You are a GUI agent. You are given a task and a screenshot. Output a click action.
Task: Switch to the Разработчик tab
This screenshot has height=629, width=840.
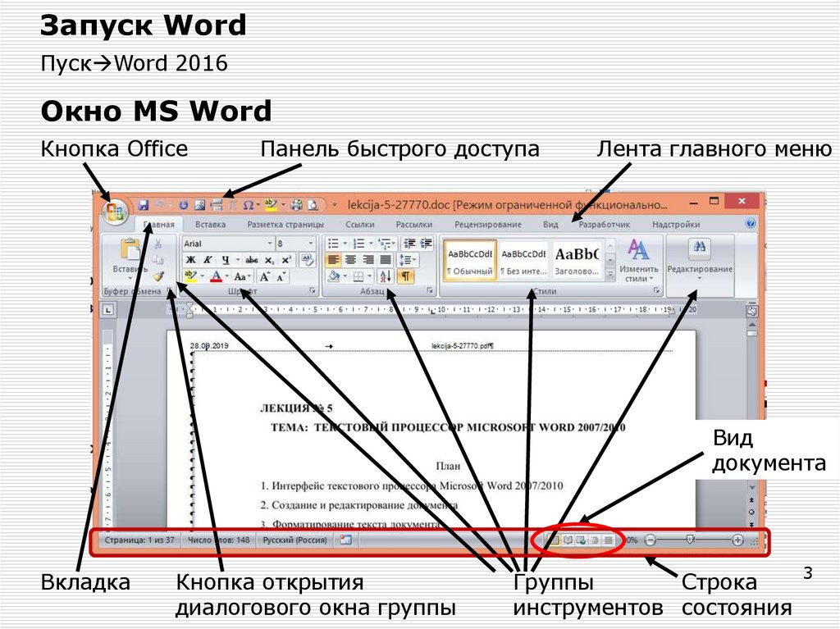(605, 225)
